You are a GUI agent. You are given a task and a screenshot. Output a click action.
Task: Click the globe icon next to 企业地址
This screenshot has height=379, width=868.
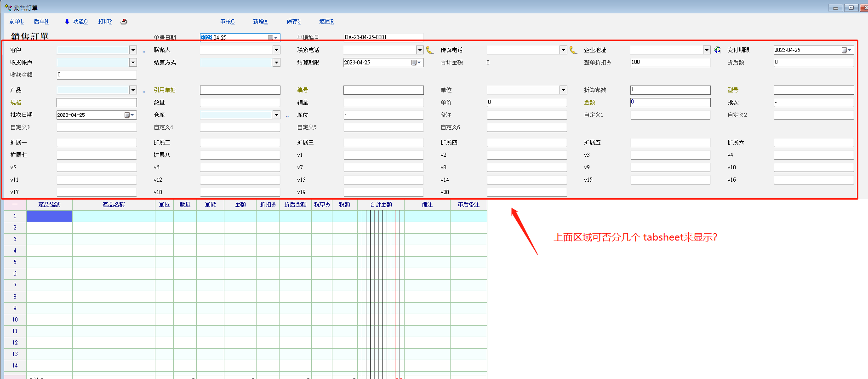717,50
